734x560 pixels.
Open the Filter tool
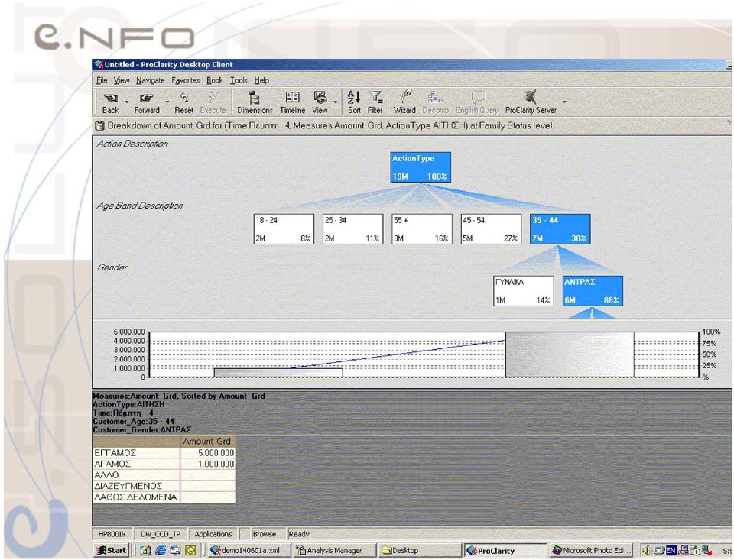375,102
